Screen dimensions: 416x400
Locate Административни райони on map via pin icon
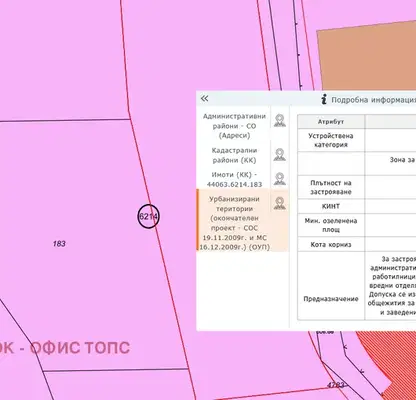pos(280,121)
